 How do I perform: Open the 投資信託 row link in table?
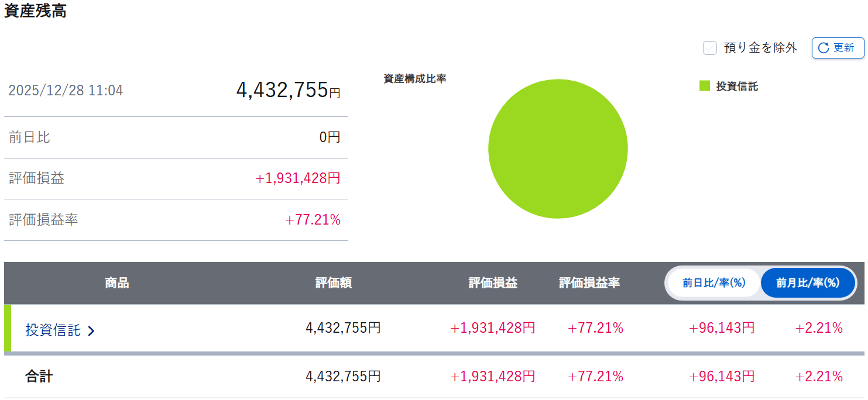pyautogui.click(x=53, y=330)
